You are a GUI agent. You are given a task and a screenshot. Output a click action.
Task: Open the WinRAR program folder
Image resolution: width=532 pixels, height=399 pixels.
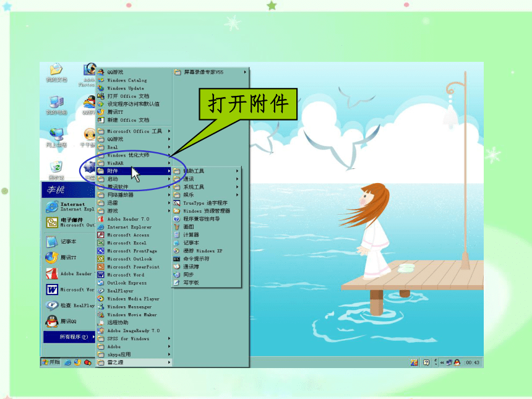click(x=134, y=163)
